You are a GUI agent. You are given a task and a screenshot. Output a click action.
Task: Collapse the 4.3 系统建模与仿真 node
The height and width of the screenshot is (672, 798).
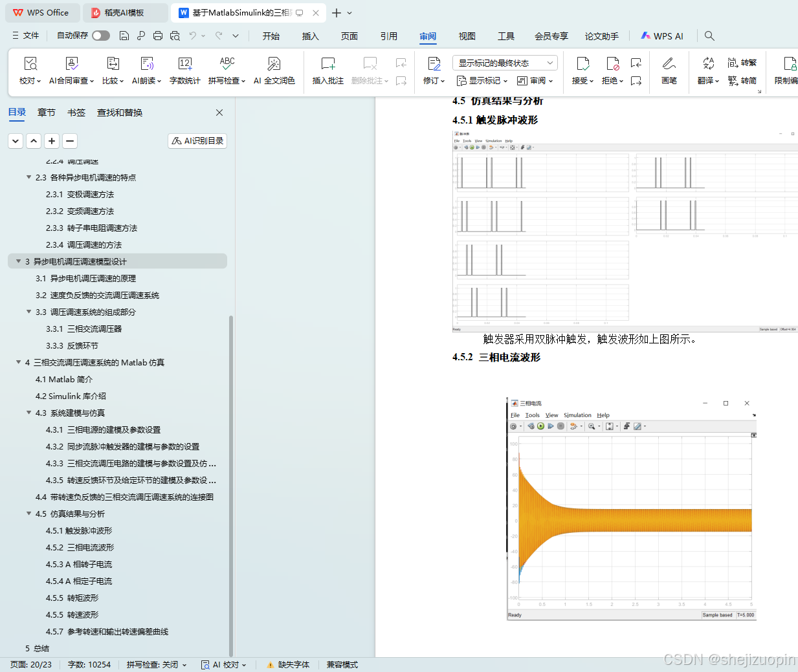point(28,413)
